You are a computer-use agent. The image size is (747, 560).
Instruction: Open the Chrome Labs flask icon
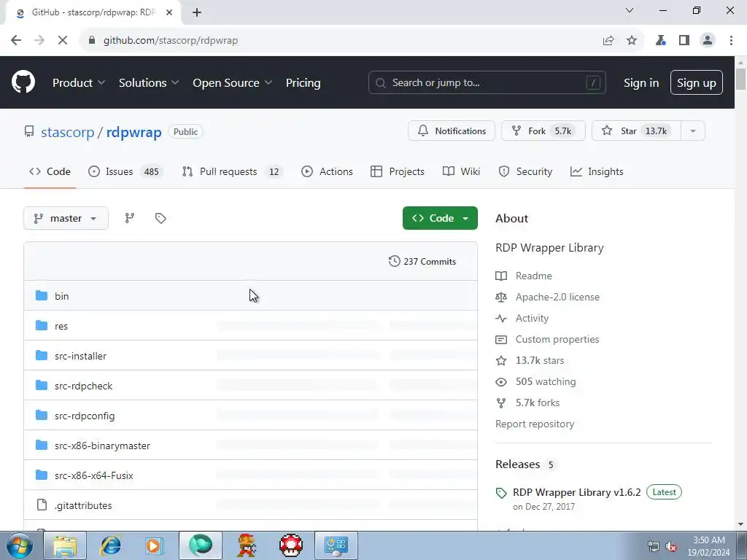[660, 41]
